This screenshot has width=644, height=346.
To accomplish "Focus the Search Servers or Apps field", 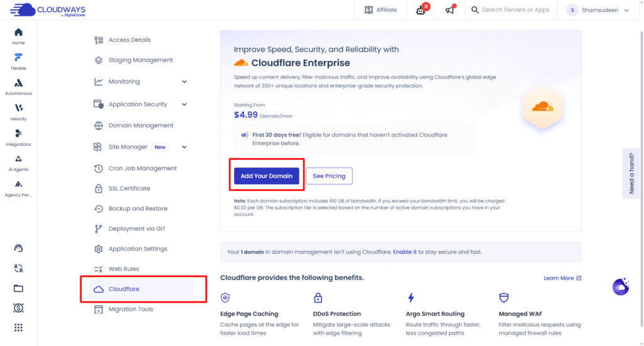I will coord(516,10).
